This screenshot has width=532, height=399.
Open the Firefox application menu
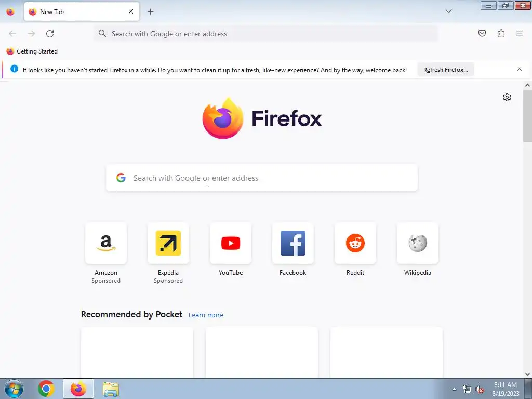(520, 33)
